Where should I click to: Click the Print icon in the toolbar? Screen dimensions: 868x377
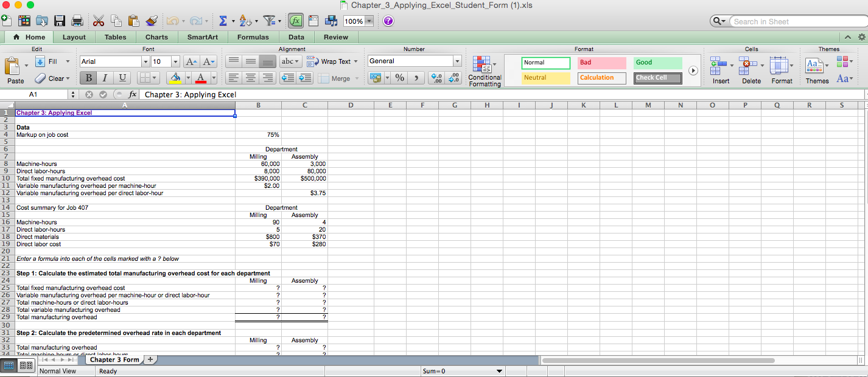click(77, 20)
